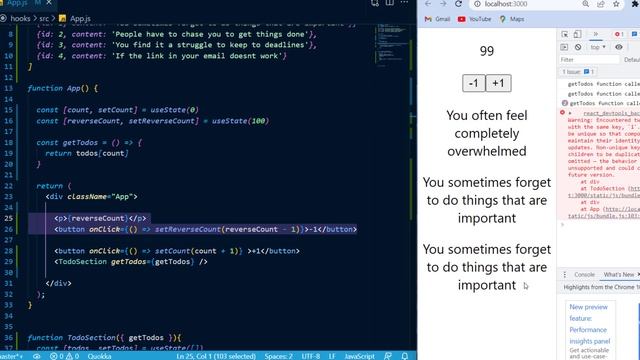Open the Chrome extensions puzzle icon
640x360 pixels.
click(635, 4)
